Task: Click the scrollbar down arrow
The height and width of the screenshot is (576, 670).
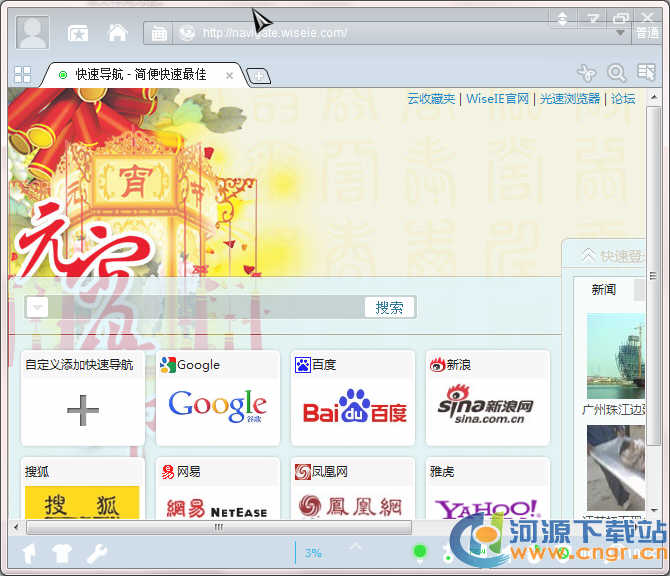Action: pos(653,510)
